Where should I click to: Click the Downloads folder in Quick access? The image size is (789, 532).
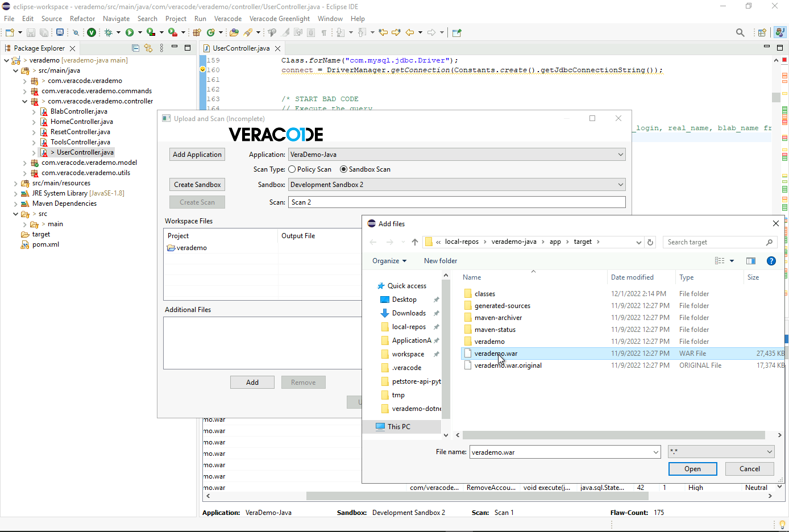coord(409,313)
